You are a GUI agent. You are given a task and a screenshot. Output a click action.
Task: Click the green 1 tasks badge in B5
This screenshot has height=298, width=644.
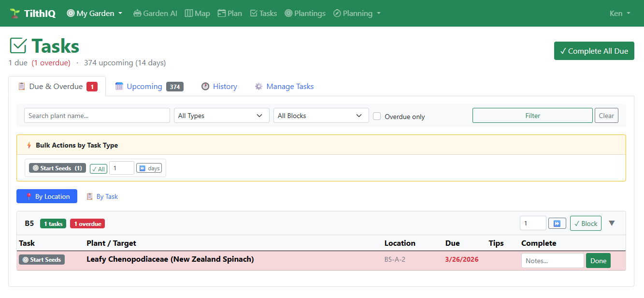click(53, 223)
